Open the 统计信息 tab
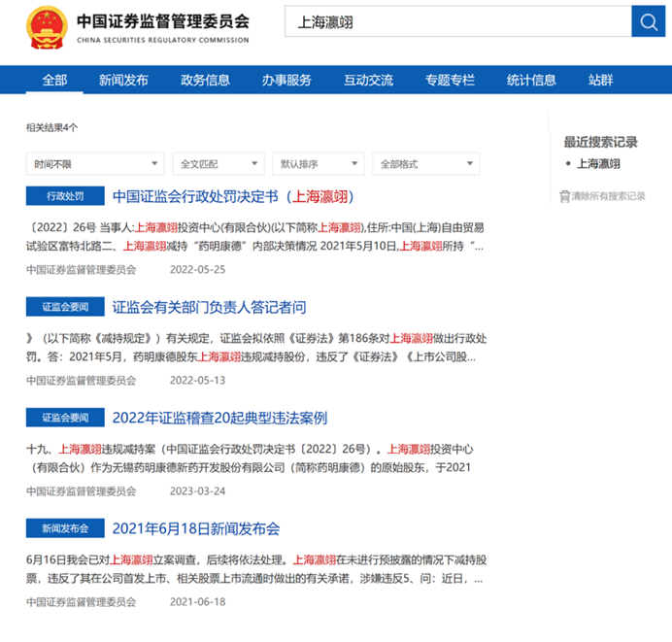Screen dimensions: 672x642 (x=531, y=80)
